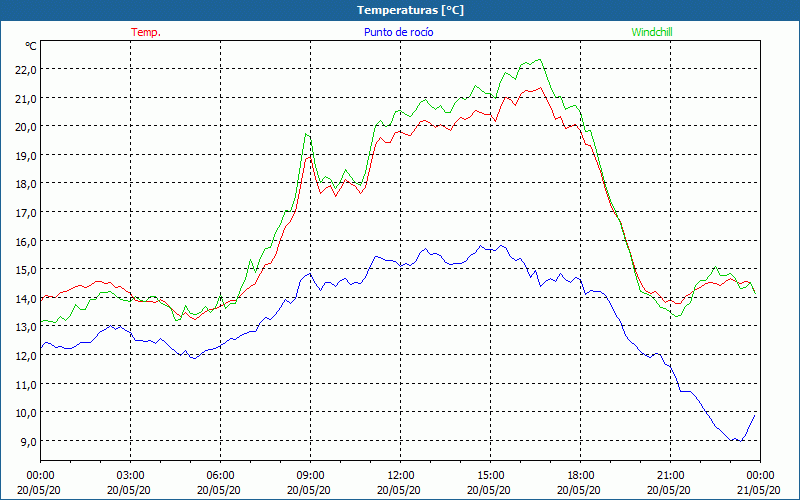Viewport: 800px width, 500px height.
Task: Click the 18:00 time axis label
Action: [581, 476]
